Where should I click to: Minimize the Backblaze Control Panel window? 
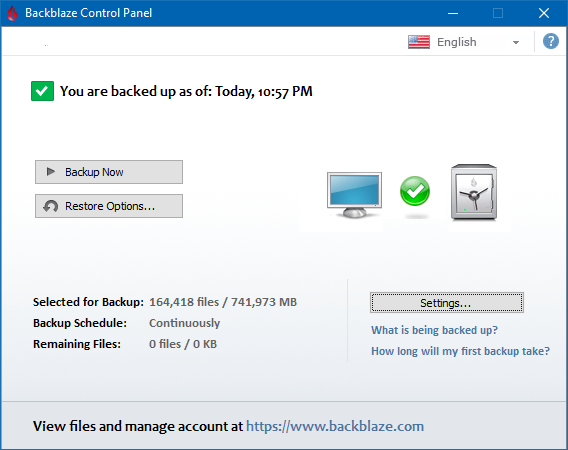point(453,13)
